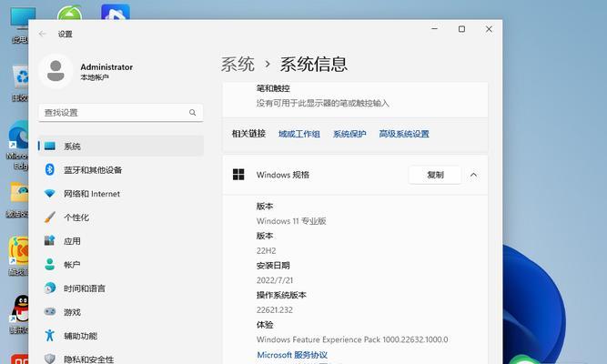Open 游戏 settings page
The width and height of the screenshot is (607, 364).
pyautogui.click(x=121, y=312)
